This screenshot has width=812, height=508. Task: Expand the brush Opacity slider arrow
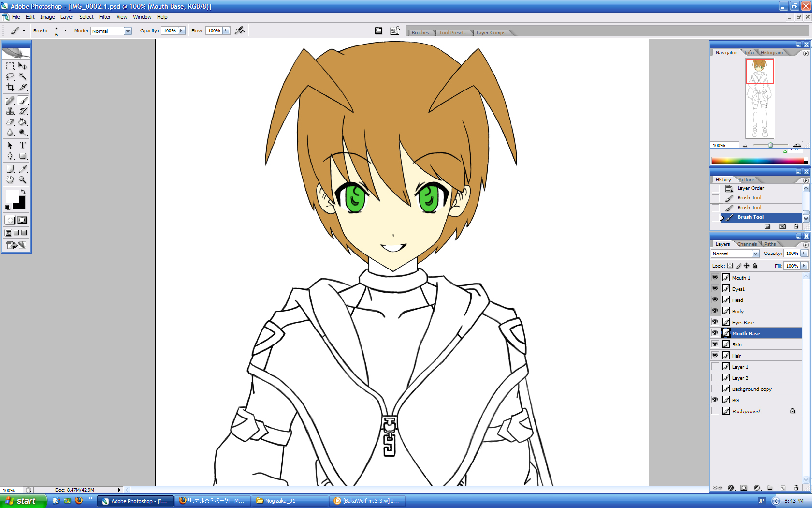point(182,30)
